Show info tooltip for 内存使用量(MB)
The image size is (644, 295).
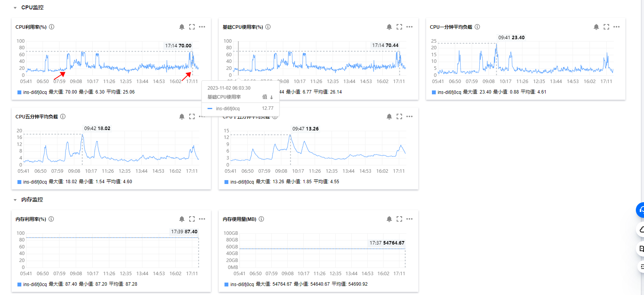261,219
